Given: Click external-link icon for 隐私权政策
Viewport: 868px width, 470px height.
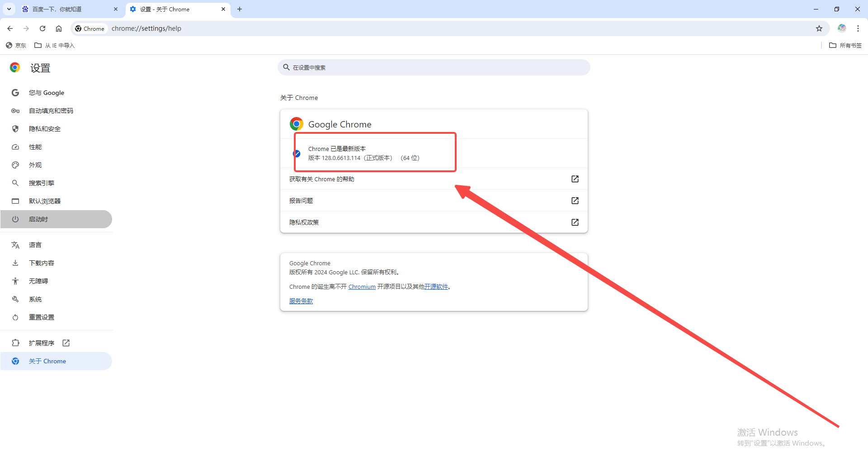Looking at the screenshot, I should coord(575,222).
